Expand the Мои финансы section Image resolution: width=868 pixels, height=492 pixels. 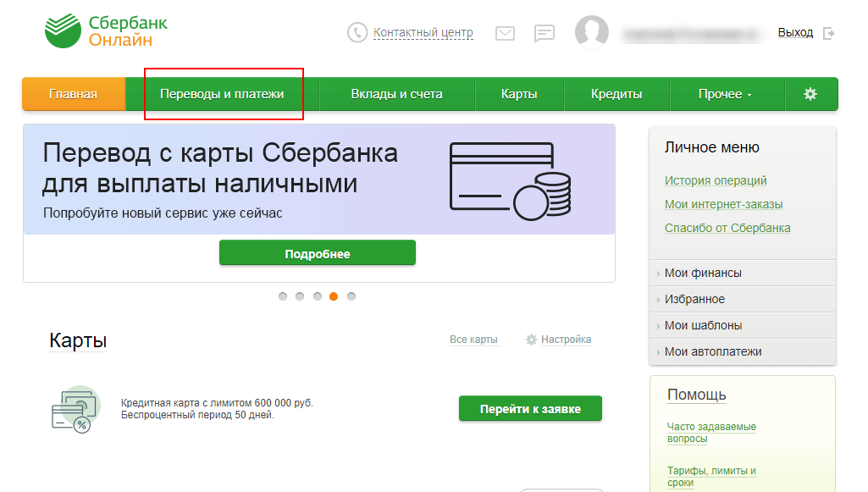[x=703, y=273]
